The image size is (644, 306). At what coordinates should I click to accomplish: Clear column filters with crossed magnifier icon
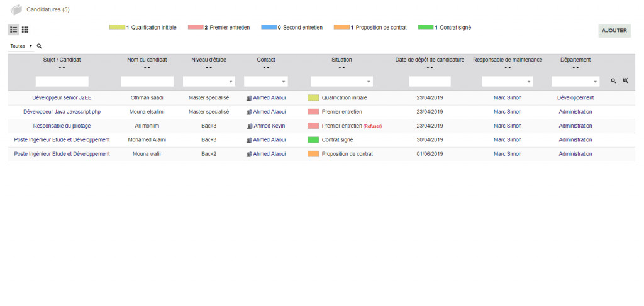(625, 81)
